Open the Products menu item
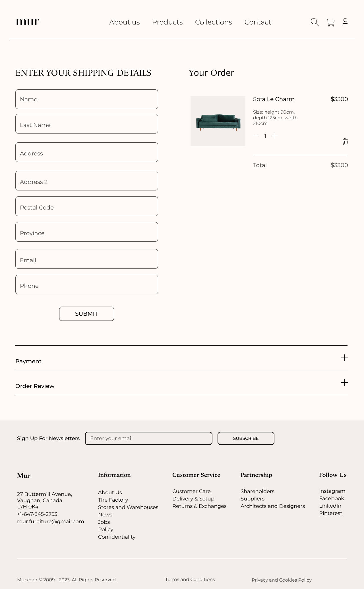This screenshot has height=589, width=364. pos(167,22)
